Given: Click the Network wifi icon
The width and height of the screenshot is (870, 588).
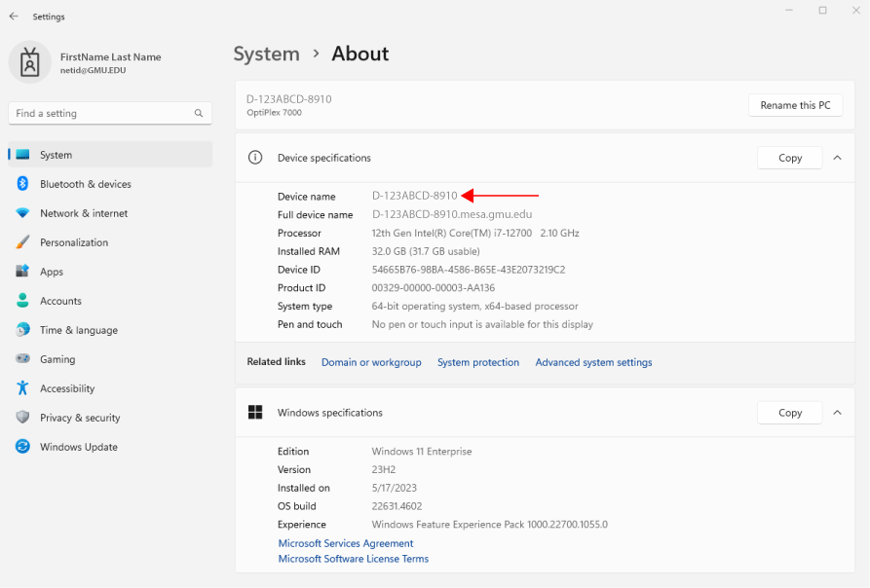Looking at the screenshot, I should 22,213.
